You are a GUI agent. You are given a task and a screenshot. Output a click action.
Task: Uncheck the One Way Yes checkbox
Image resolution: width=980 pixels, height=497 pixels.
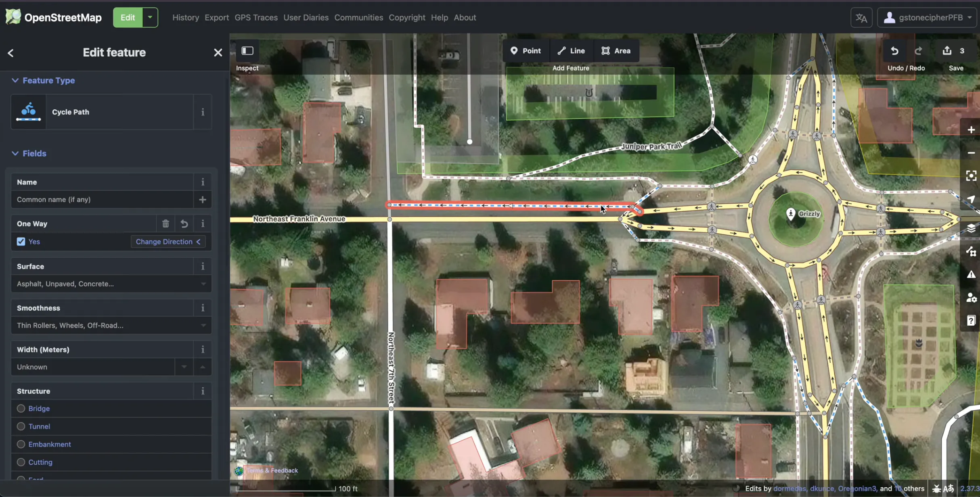21,242
